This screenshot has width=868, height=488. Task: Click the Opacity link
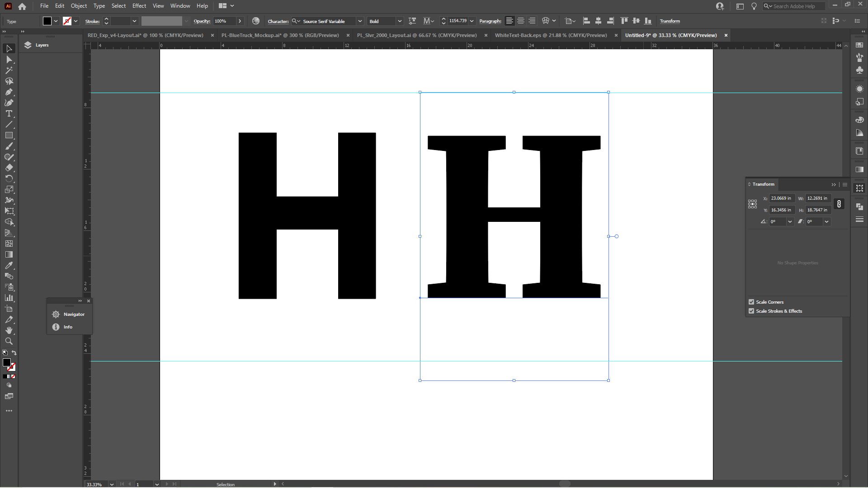point(202,21)
